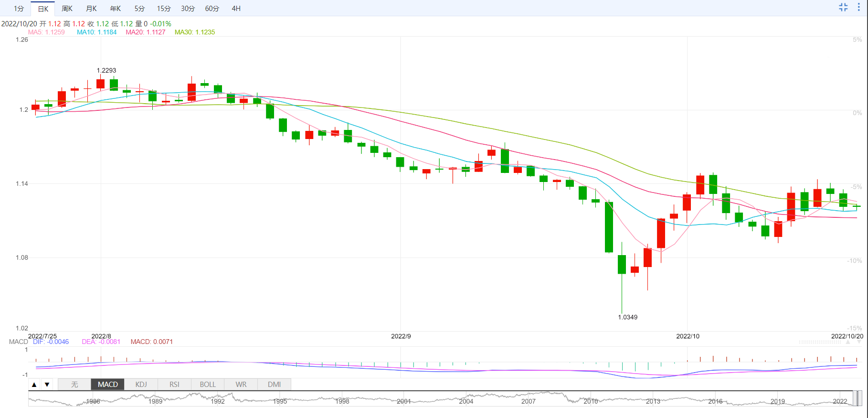Click the 1.2293 high price label
Image resolution: width=868 pixels, height=418 pixels.
(x=106, y=70)
